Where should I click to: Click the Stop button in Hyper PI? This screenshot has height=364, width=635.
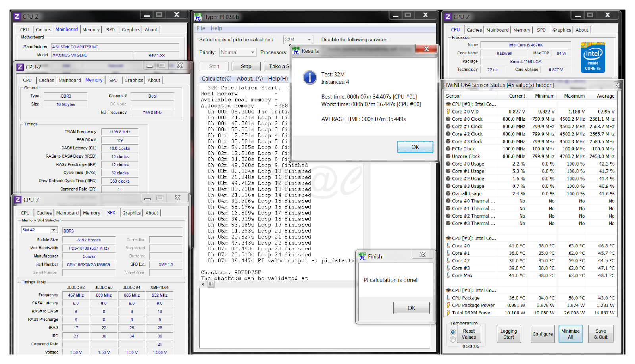click(x=246, y=67)
